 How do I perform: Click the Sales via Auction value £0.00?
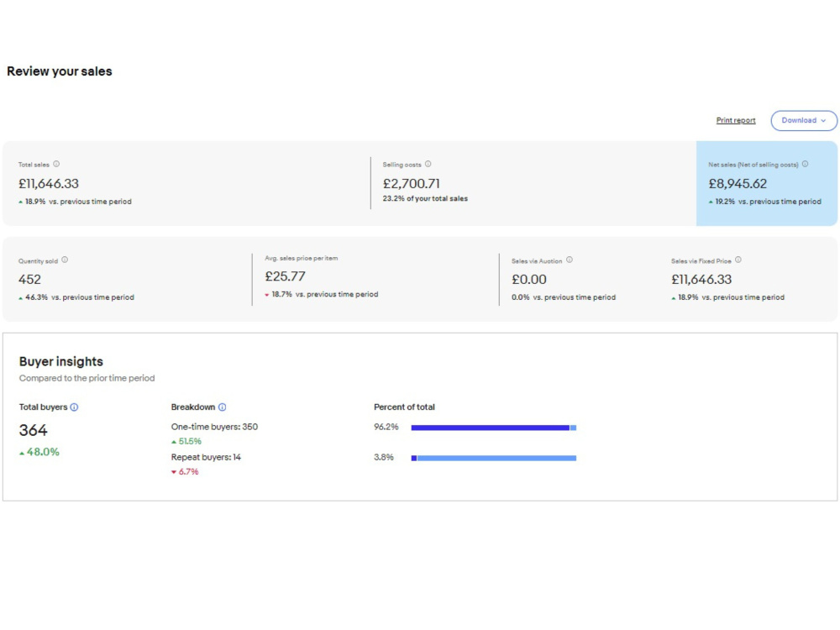click(x=528, y=280)
